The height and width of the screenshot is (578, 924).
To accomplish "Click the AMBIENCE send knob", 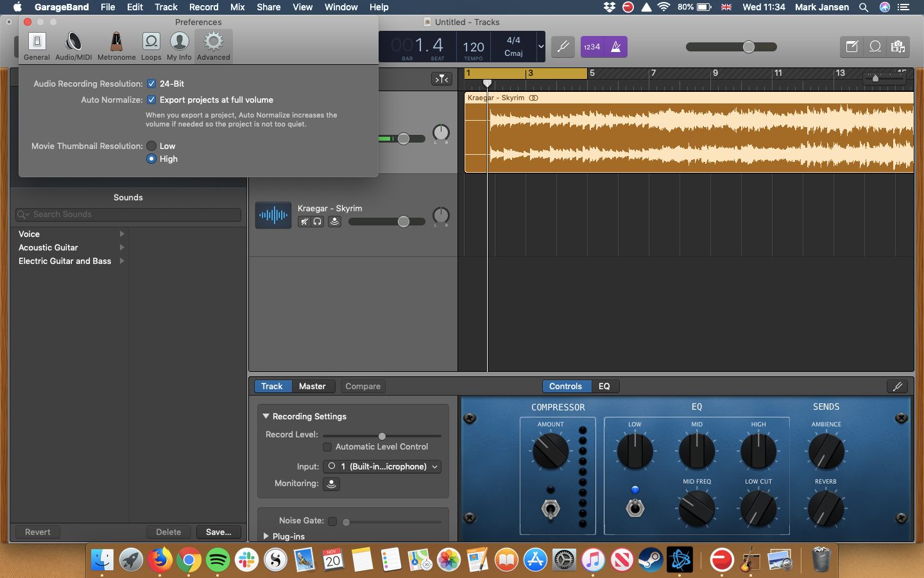I will coord(826,451).
